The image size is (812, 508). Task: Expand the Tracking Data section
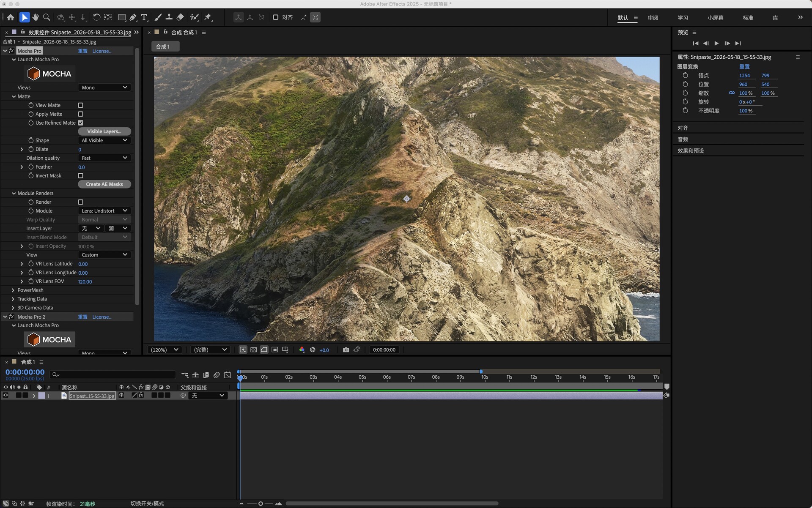coord(13,299)
